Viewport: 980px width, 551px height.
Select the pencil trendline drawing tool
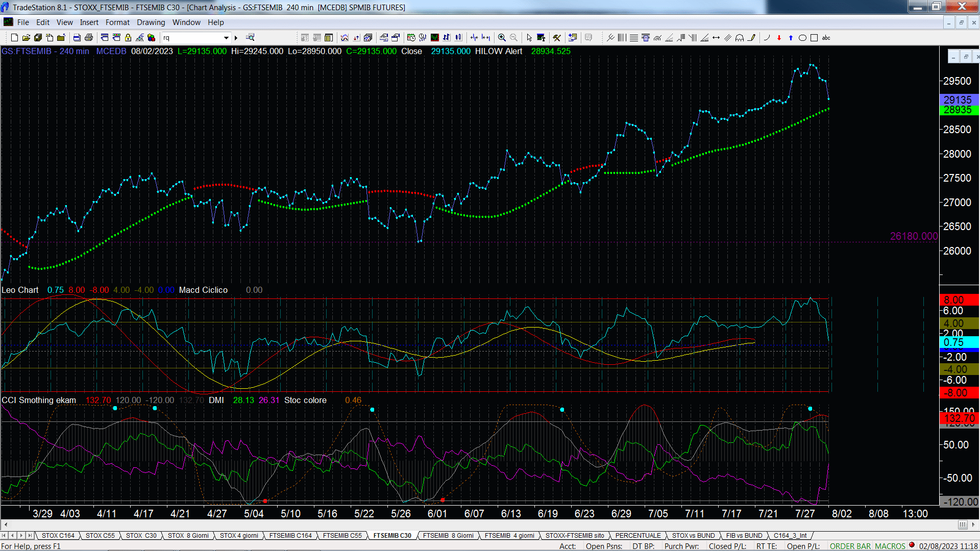(x=751, y=38)
